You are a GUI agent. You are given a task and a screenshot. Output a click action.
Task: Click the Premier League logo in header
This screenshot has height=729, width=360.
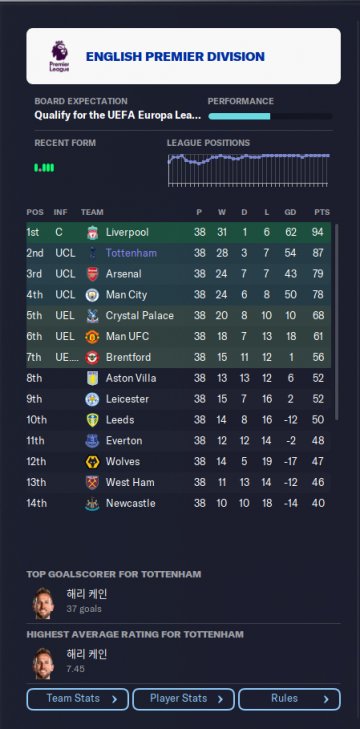(x=60, y=56)
